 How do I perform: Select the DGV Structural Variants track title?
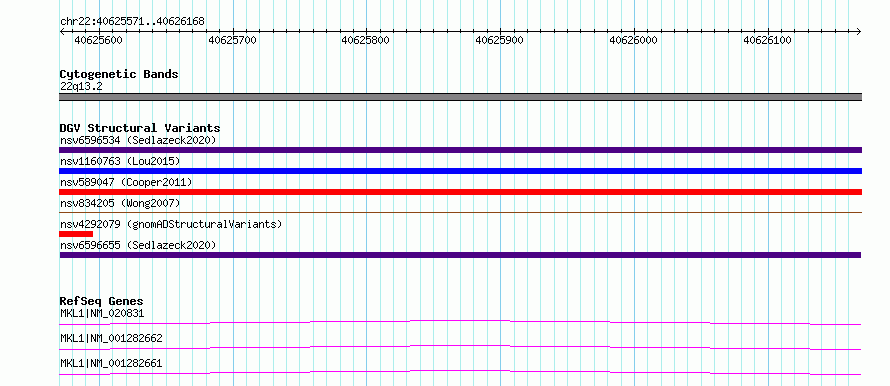click(x=140, y=128)
